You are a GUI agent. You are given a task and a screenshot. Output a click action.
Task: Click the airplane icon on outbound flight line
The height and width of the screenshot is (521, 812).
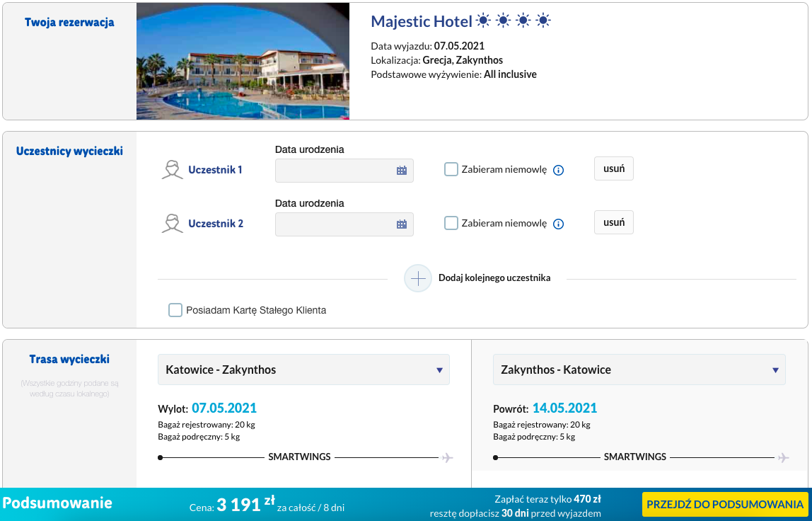click(x=448, y=458)
